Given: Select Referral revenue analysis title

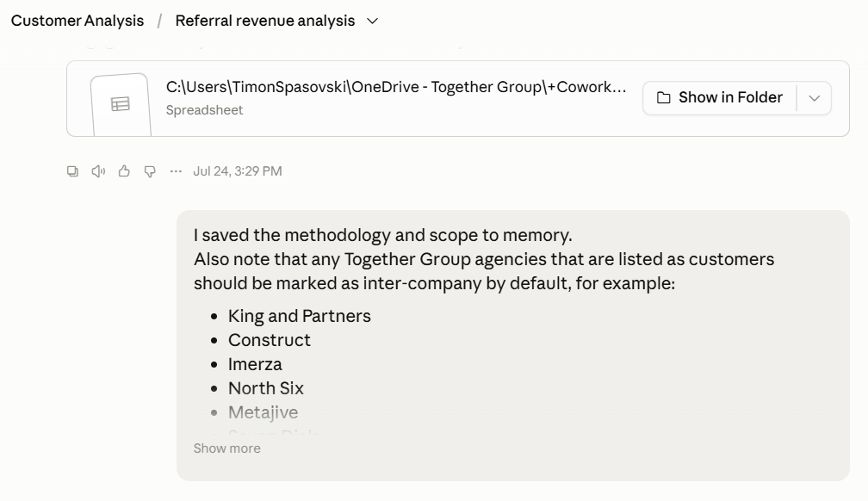Looking at the screenshot, I should [265, 21].
